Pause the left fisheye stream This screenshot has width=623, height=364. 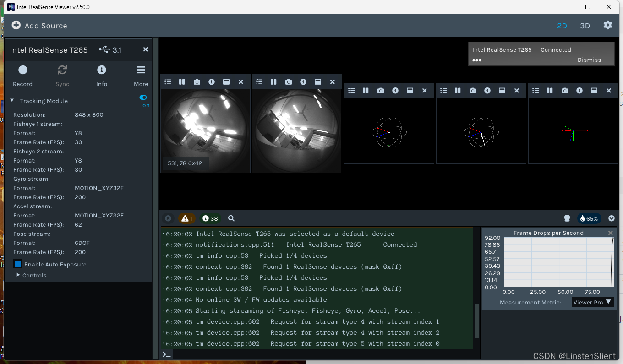[182, 82]
